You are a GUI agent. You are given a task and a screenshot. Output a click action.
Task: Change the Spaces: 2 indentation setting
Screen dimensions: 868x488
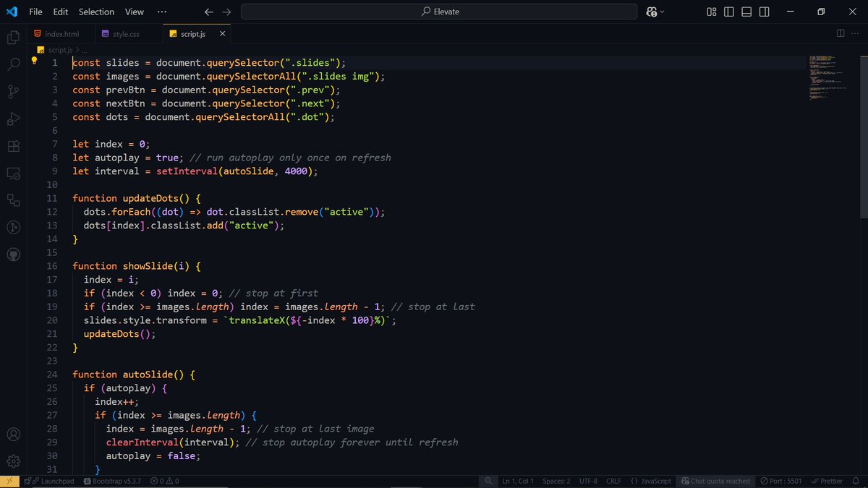pos(556,481)
